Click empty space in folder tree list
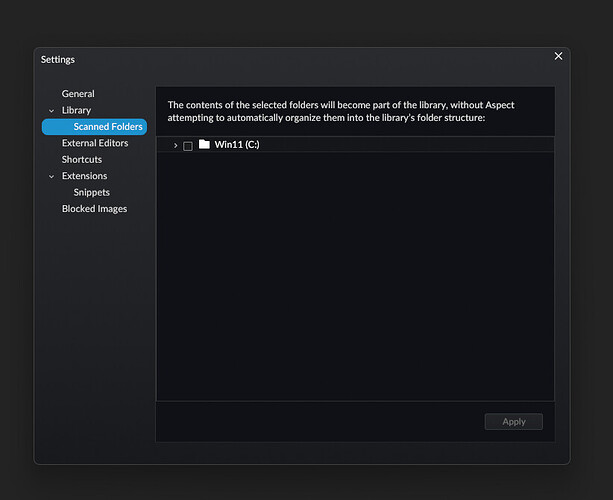The image size is (613, 500). click(355, 280)
